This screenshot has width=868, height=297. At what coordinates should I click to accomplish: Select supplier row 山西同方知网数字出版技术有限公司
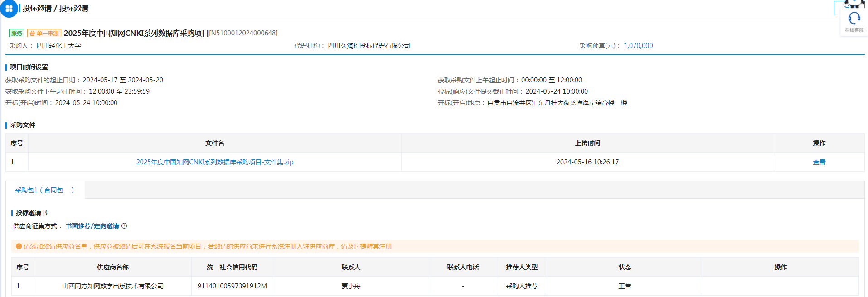click(112, 286)
